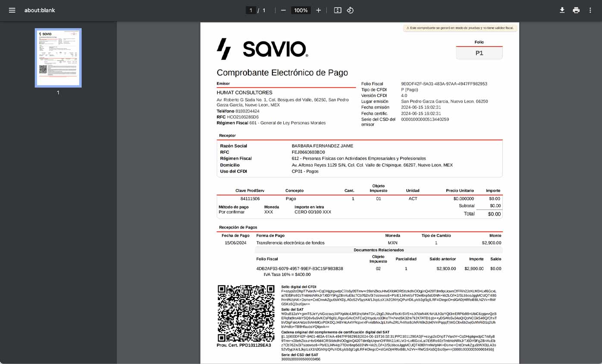Click the Método de pago value Por confirmar
The height and width of the screenshot is (364, 602).
pos(232,212)
